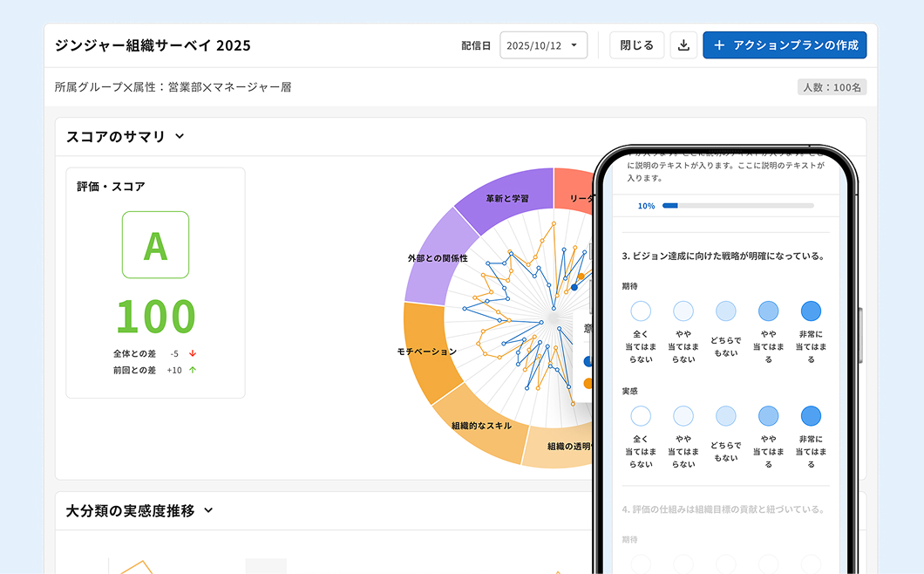Click the green up arrow beside 前回との差

[193, 370]
